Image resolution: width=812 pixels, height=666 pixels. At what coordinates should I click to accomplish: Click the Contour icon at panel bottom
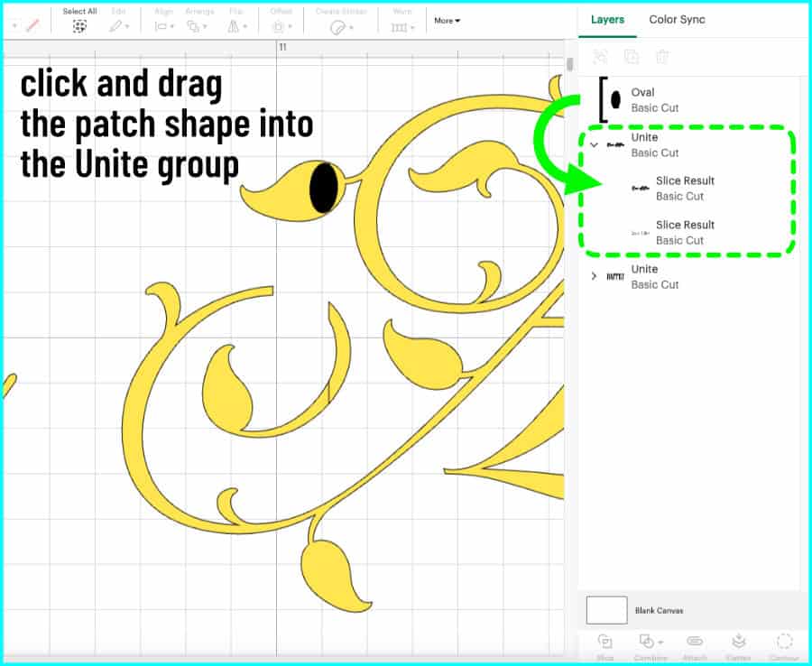784,641
